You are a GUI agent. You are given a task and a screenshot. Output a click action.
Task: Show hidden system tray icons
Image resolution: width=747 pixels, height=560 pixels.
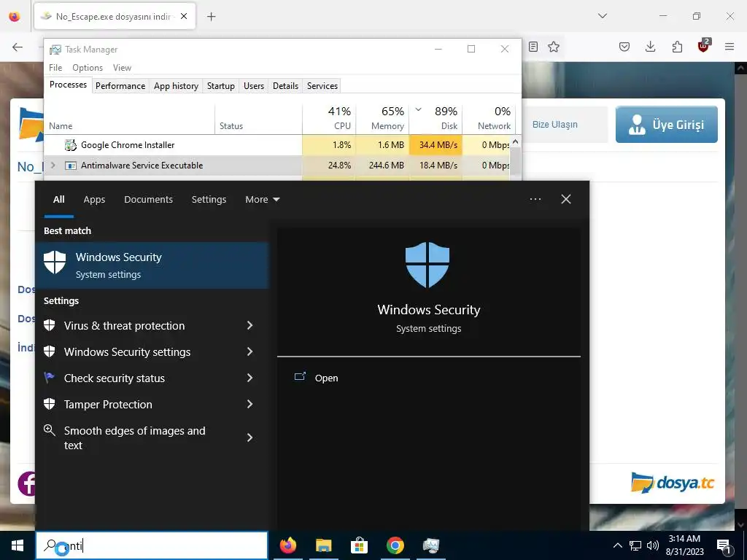tap(617, 545)
